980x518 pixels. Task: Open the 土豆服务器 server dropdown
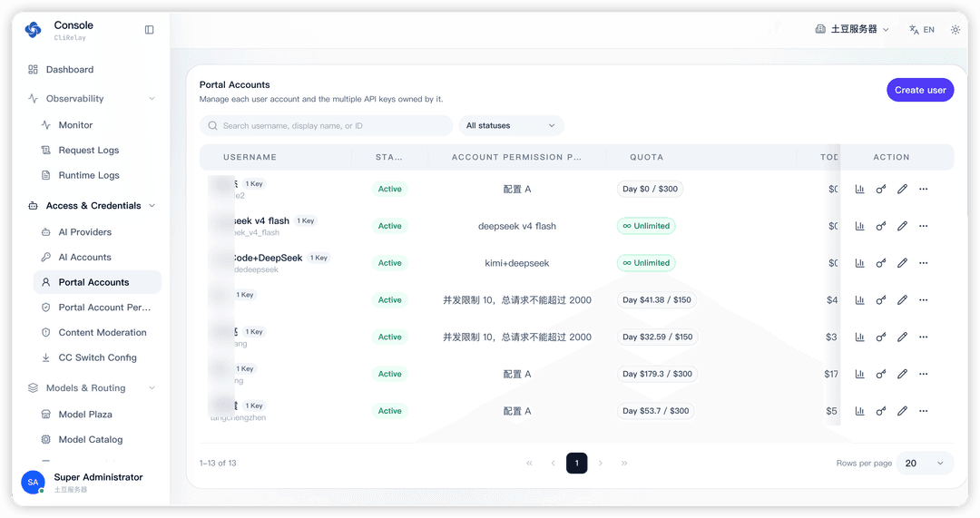click(852, 29)
